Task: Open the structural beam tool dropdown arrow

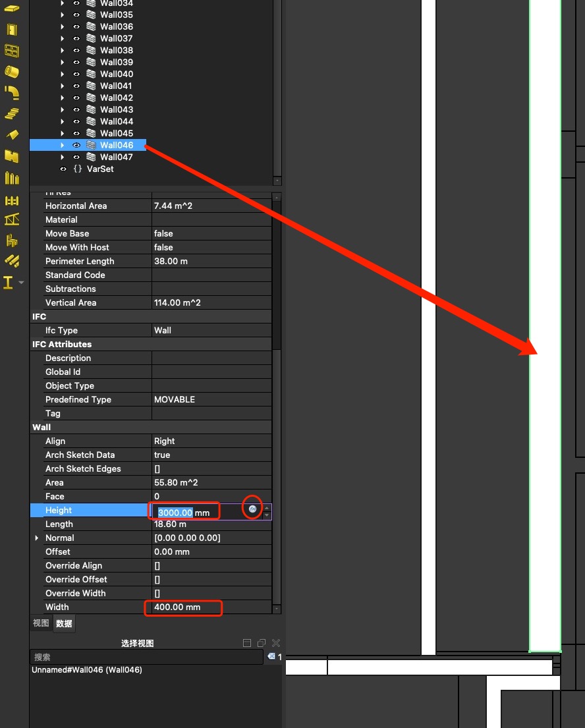Action: 22,283
